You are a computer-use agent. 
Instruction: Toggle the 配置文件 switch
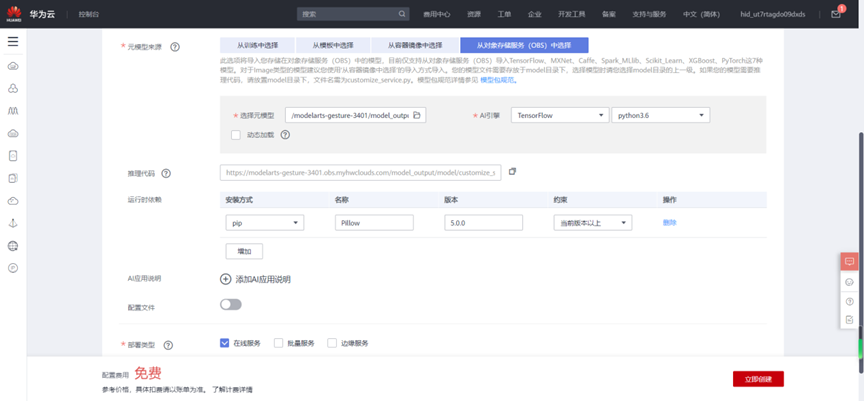click(231, 305)
